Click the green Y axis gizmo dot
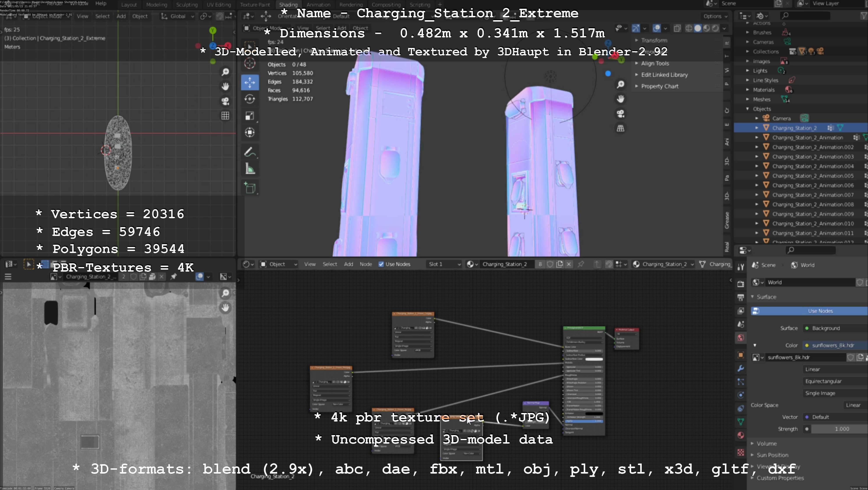Screen dimensions: 868x490 pyautogui.click(x=213, y=30)
